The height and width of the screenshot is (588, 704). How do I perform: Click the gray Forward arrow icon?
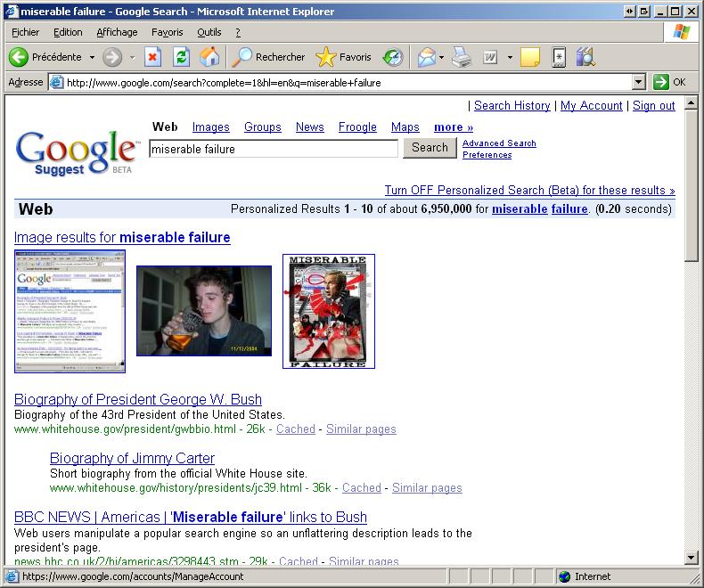[x=112, y=57]
